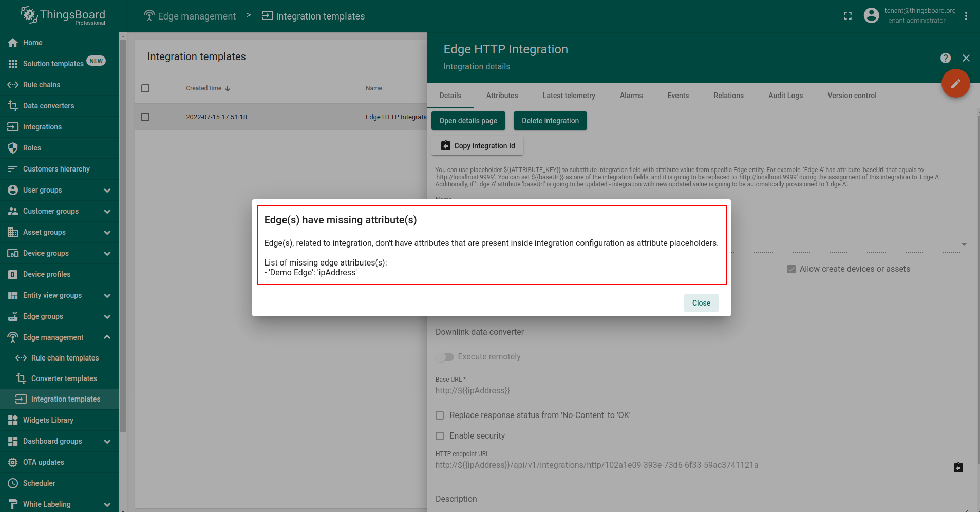The height and width of the screenshot is (512, 980).
Task: Click the Home icon in sidebar
Action: tap(13, 43)
